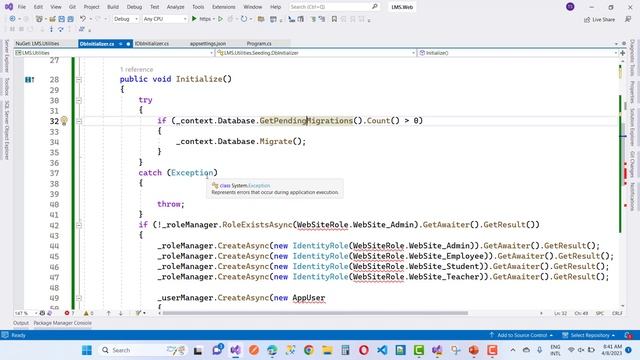The image size is (640, 360).
Task: Switch to Program.cs tab
Action: point(259,43)
